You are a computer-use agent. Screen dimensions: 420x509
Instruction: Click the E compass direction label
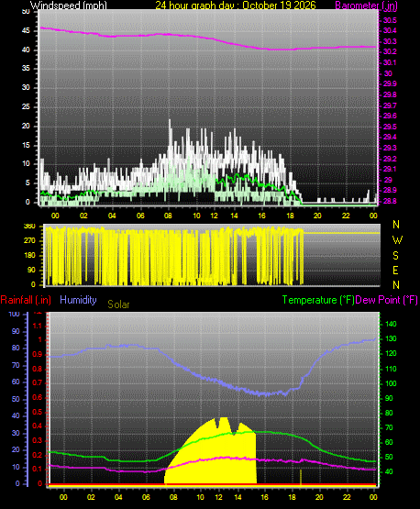(x=395, y=271)
